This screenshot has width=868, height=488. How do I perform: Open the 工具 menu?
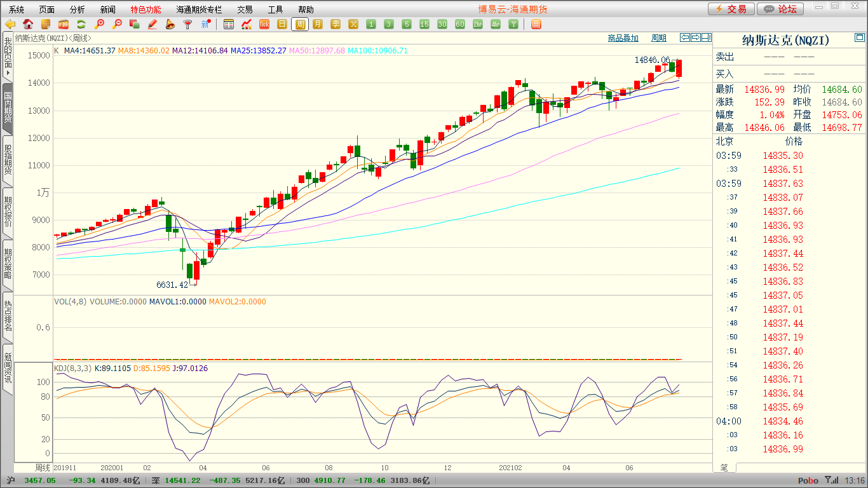275,10
